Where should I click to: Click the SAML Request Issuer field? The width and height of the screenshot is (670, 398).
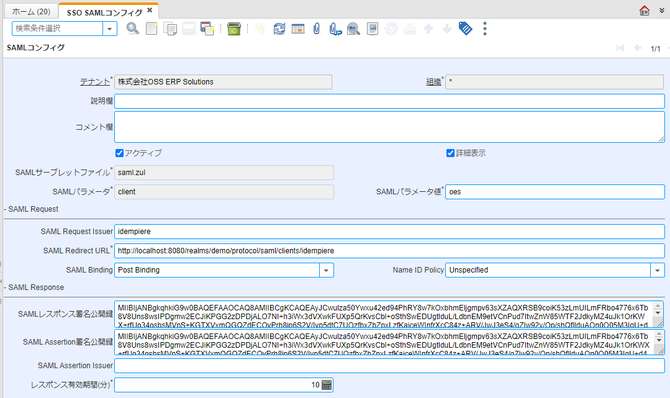(389, 231)
